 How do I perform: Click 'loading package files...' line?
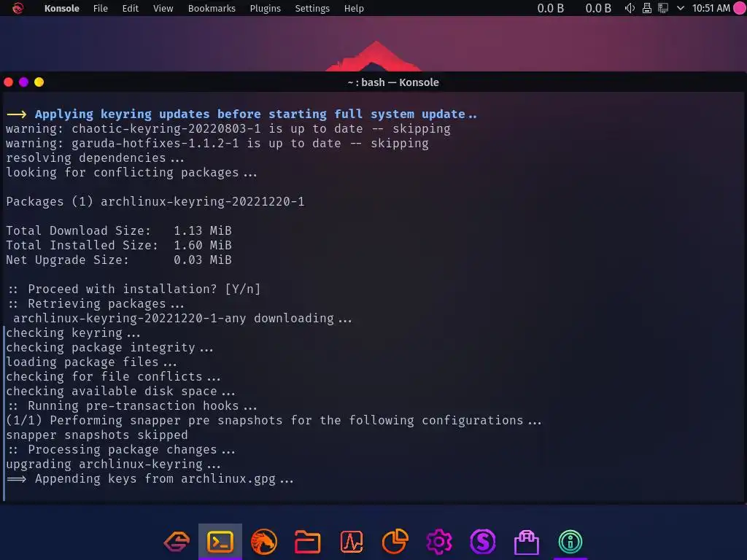point(91,362)
